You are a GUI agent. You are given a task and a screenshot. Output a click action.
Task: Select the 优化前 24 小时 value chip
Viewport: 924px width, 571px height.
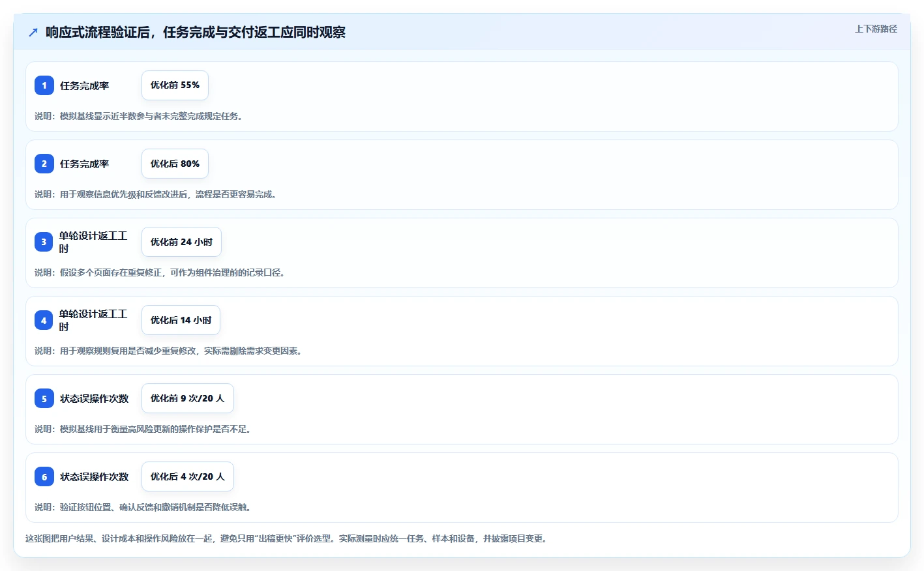click(181, 242)
